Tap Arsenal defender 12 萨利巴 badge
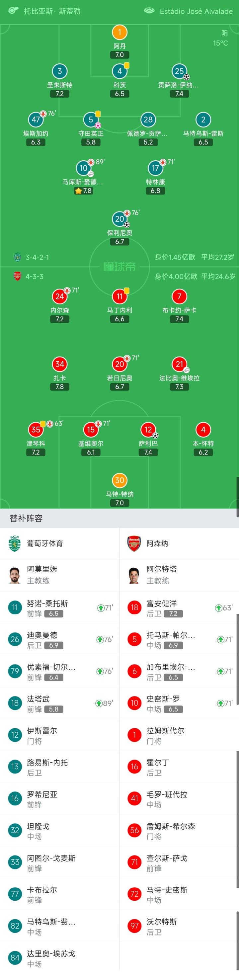Image resolution: width=239 pixels, height=980 pixels. coord(148,430)
